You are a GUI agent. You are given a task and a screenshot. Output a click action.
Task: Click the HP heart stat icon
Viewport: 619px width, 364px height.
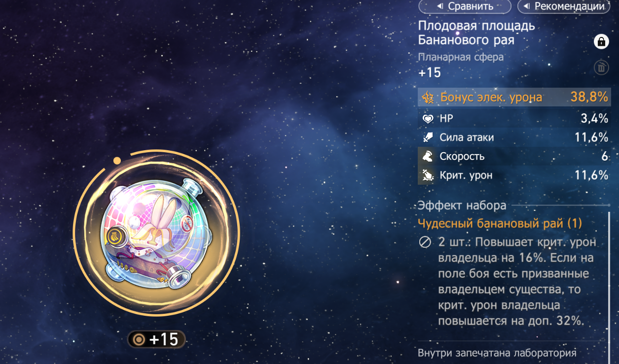click(x=428, y=119)
